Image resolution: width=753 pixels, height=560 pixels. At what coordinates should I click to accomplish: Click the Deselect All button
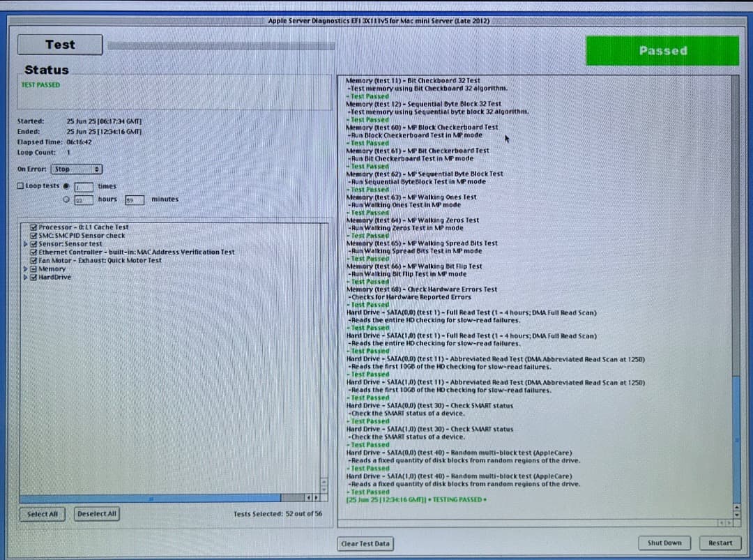click(96, 513)
